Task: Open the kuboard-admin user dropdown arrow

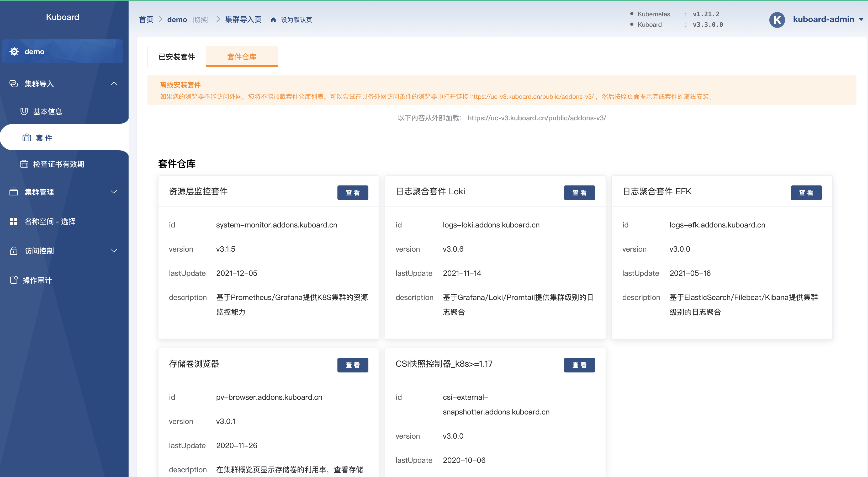Action: [x=861, y=19]
